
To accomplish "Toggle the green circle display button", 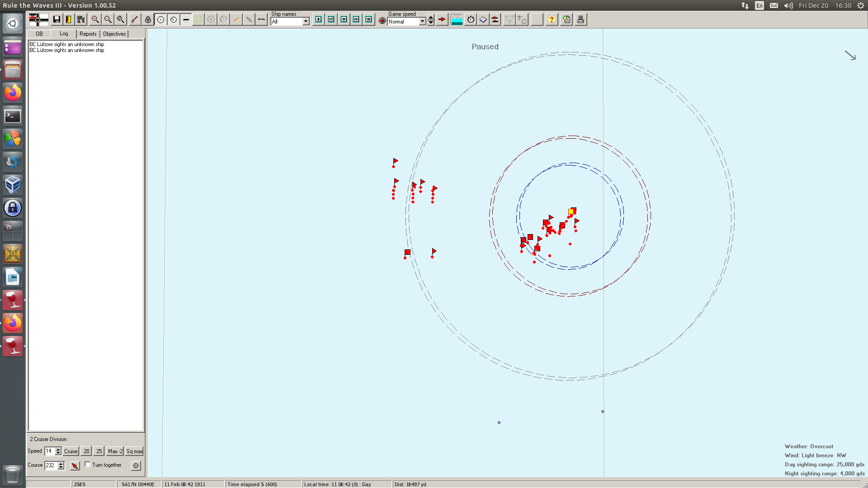I will (x=198, y=19).
